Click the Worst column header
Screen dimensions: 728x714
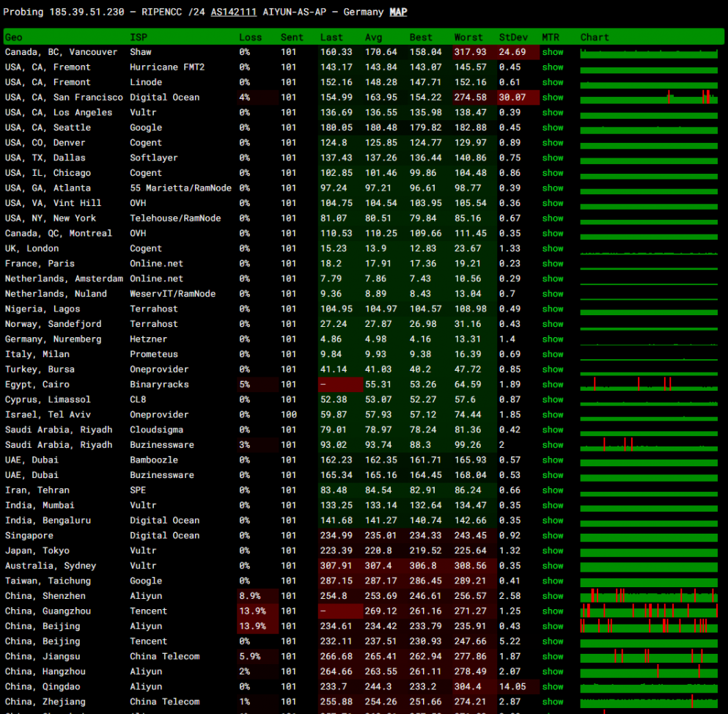pos(468,37)
